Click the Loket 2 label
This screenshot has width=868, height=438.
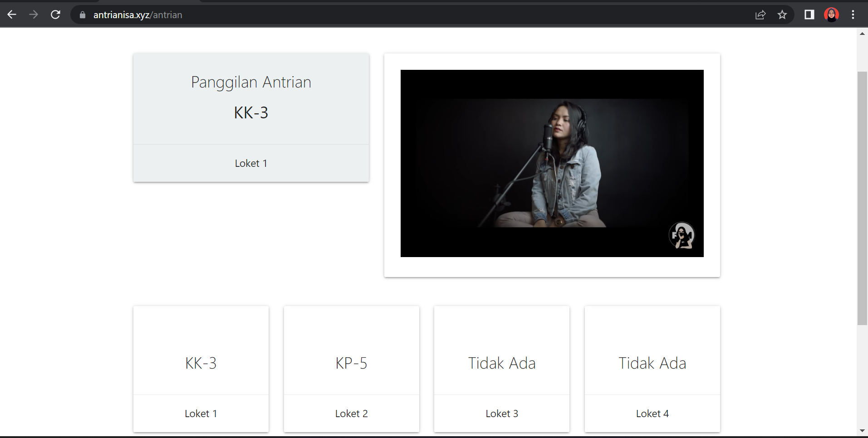point(352,414)
